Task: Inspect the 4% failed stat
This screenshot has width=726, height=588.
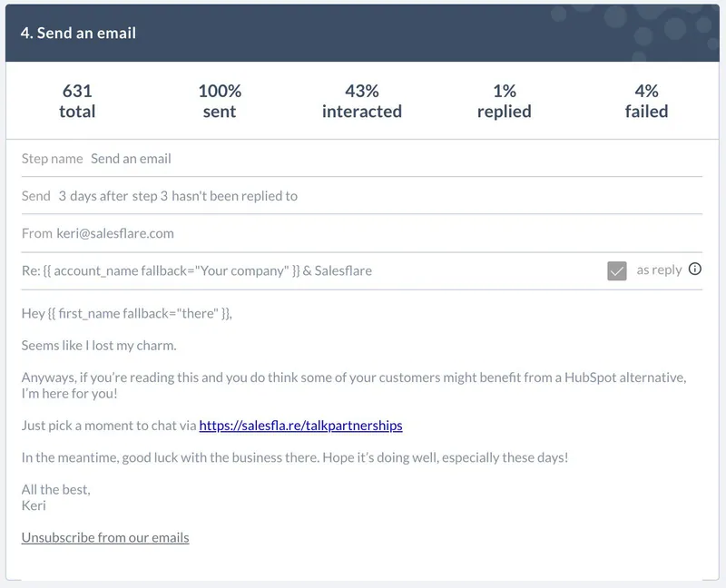Action: point(646,101)
